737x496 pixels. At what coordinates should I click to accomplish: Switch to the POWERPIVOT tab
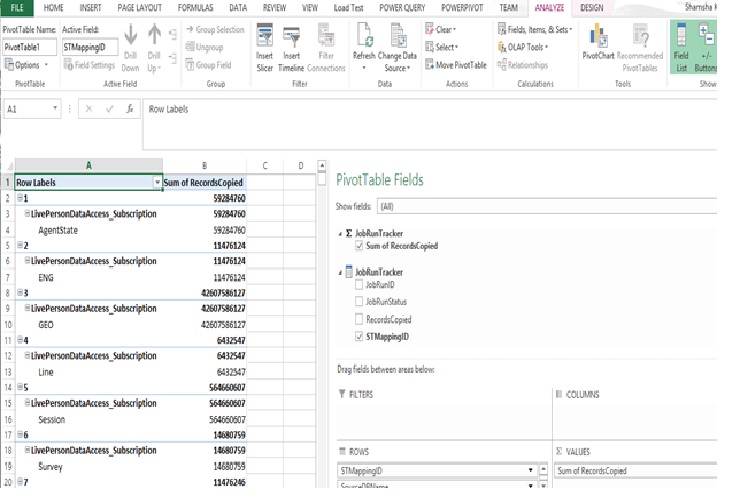tap(462, 8)
